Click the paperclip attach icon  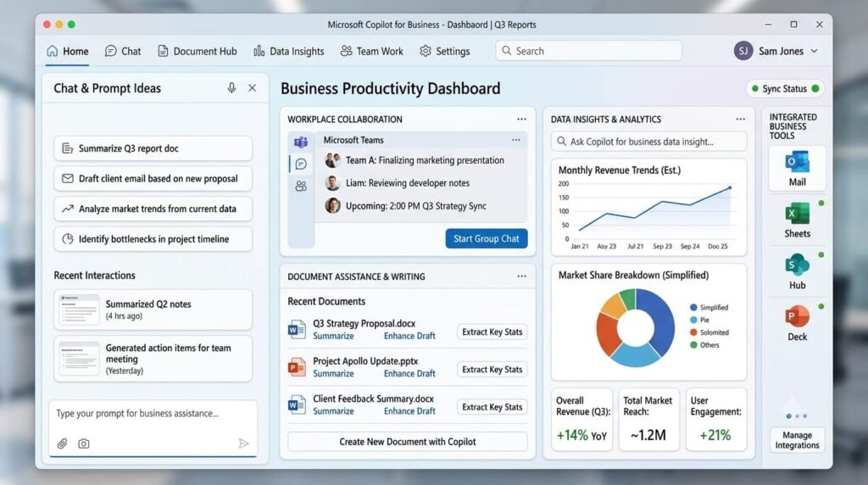(x=63, y=443)
